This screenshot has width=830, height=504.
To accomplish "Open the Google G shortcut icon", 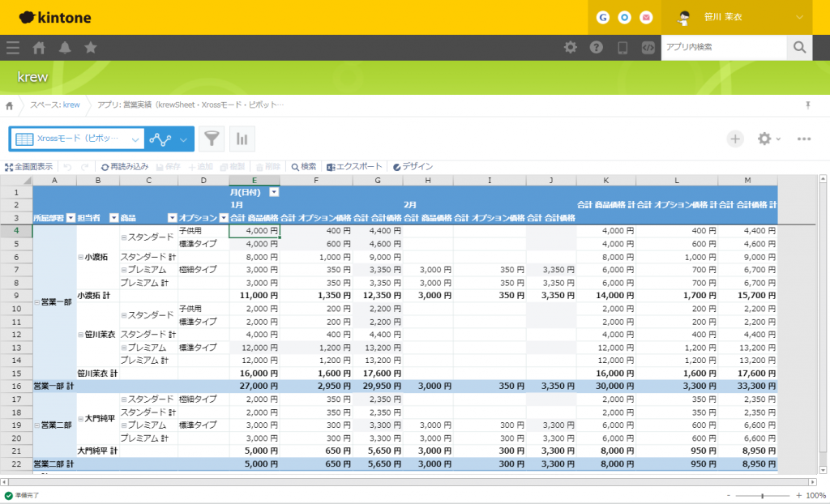I will tap(603, 18).
